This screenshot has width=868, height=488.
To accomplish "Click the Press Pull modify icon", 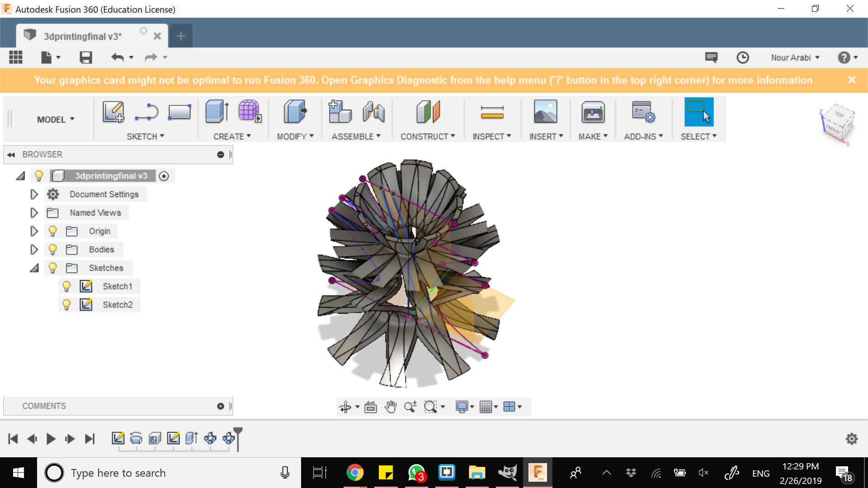I will pyautogui.click(x=295, y=112).
